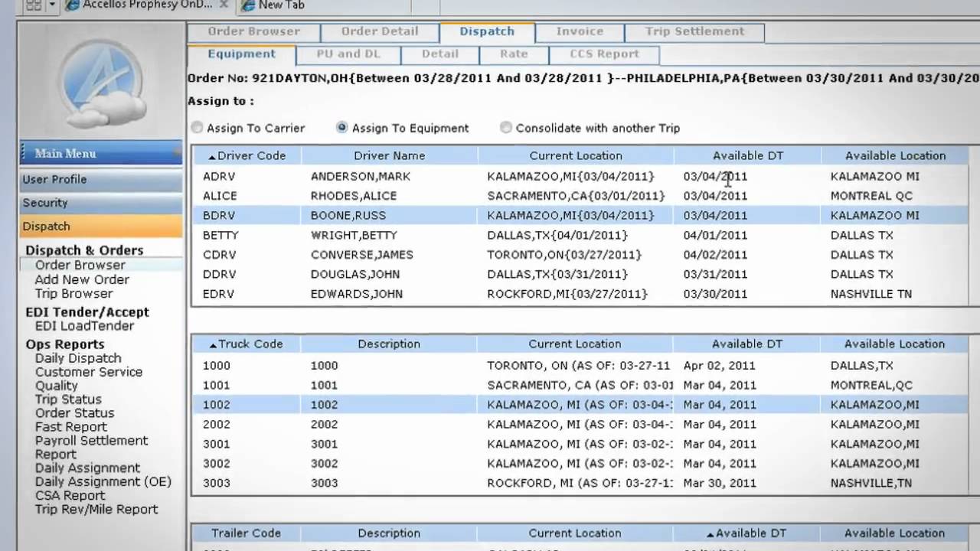980x551 pixels.
Task: Sort trucks by Truck Code column
Action: pyautogui.click(x=245, y=344)
